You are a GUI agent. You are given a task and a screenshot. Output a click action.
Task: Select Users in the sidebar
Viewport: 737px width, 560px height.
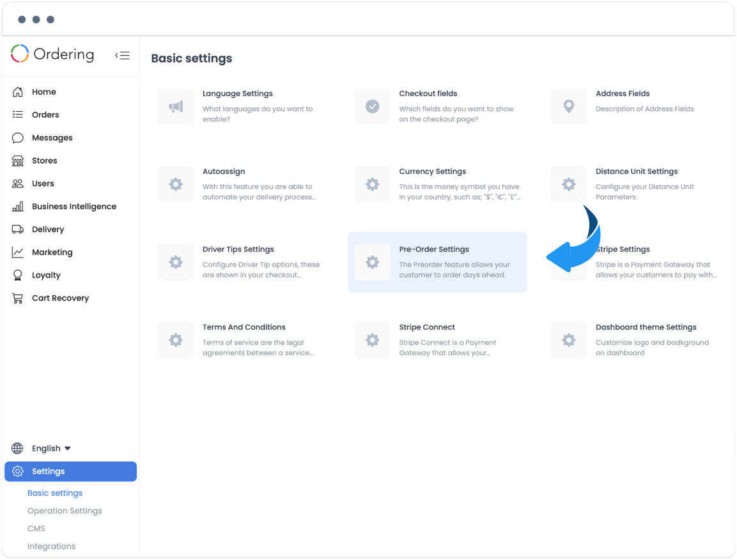click(x=43, y=183)
